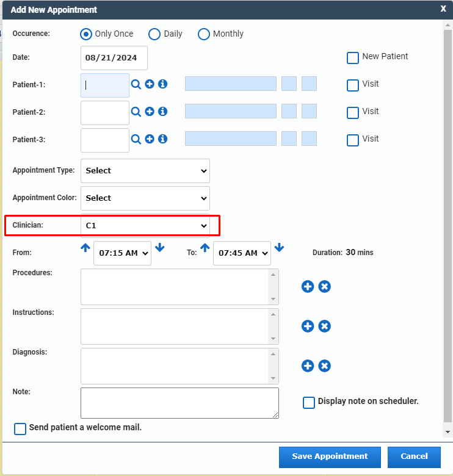This screenshot has height=476, width=453.
Task: Add a procedure with the Procedures plus icon
Action: 308,287
